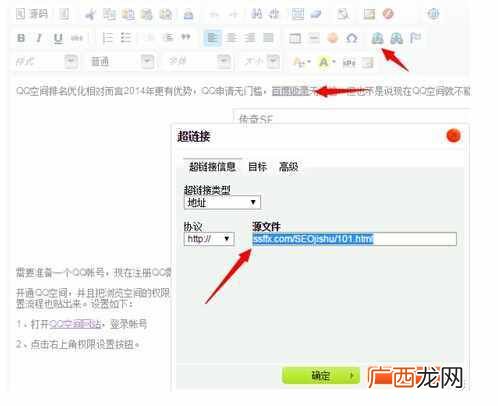This screenshot has width=498, height=406.
Task: Click the Remove Format eraser icon
Action: (316, 14)
